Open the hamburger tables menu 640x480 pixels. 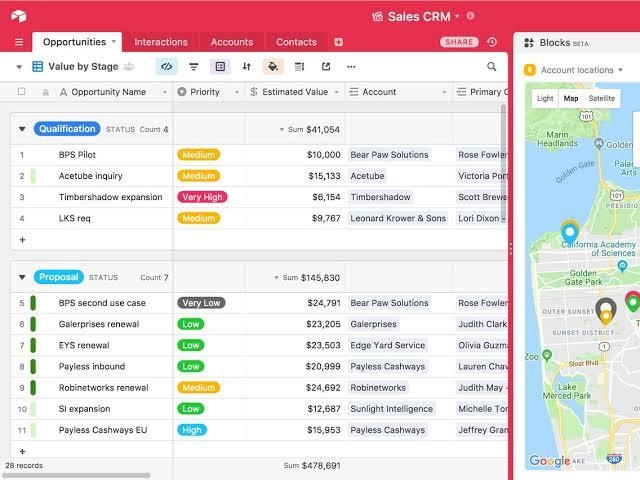(x=19, y=42)
